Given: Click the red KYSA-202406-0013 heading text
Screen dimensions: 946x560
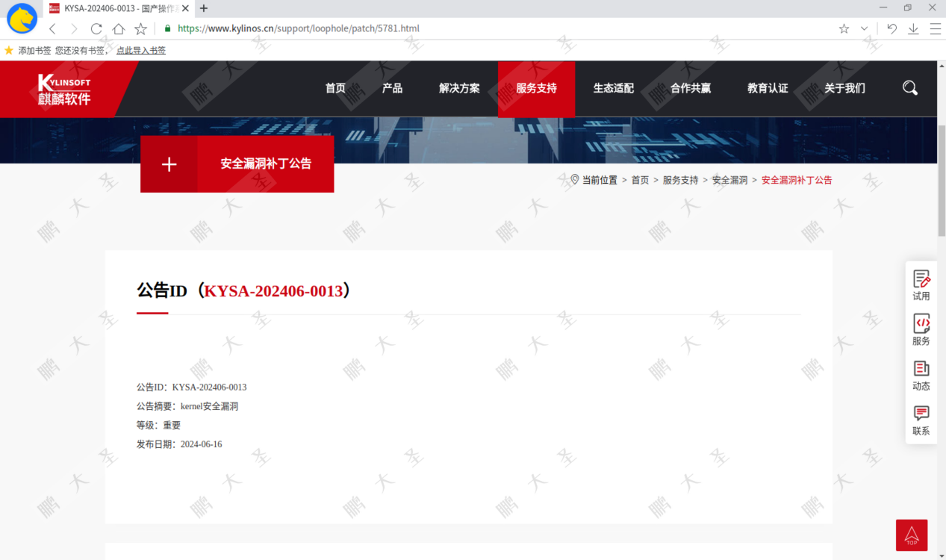Looking at the screenshot, I should pos(273,291).
